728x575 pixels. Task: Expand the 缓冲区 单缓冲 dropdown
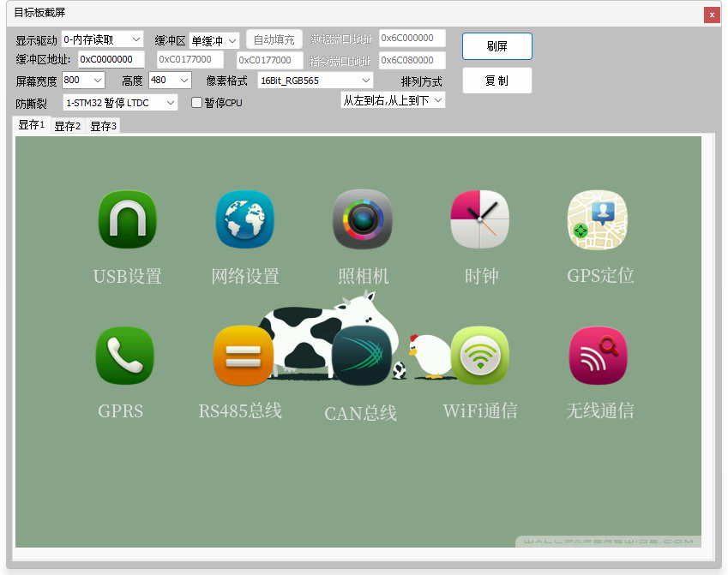click(214, 40)
